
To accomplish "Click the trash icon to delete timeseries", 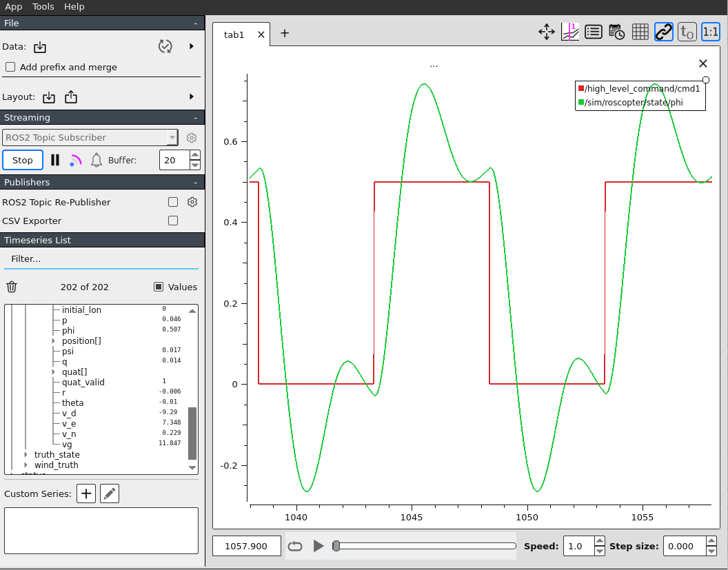I will 12,287.
